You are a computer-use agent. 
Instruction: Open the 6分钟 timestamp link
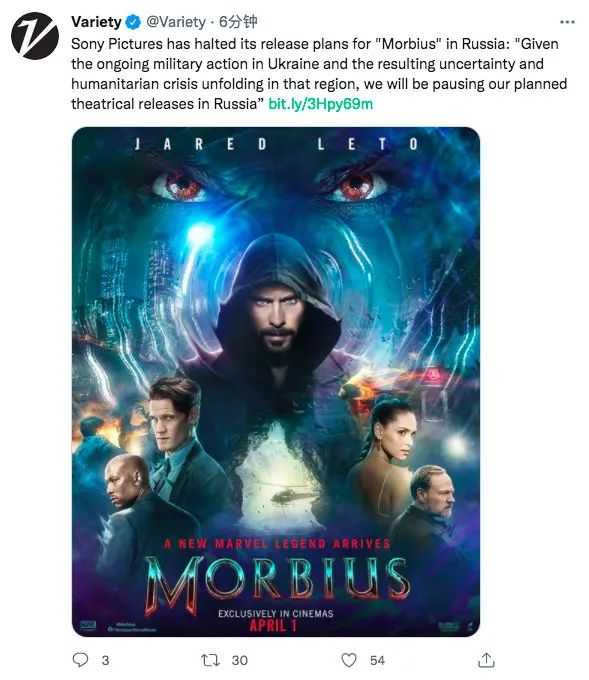[x=238, y=22]
